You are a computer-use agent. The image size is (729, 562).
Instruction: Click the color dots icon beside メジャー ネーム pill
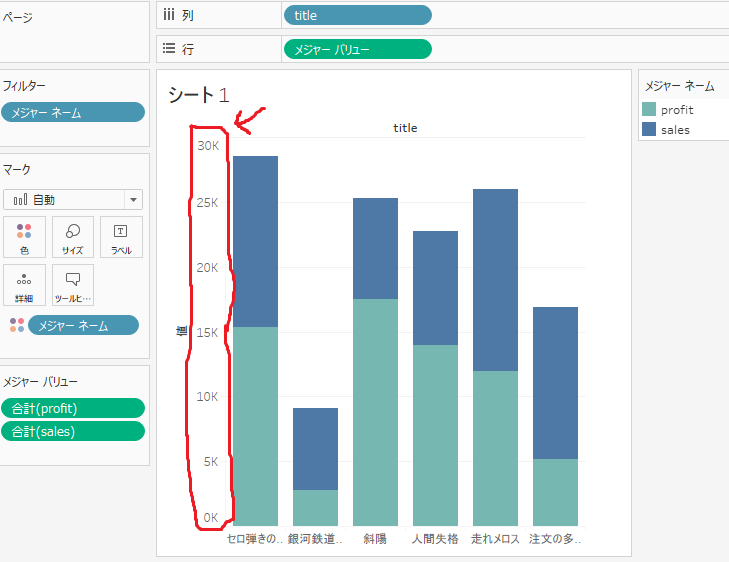tap(17, 325)
